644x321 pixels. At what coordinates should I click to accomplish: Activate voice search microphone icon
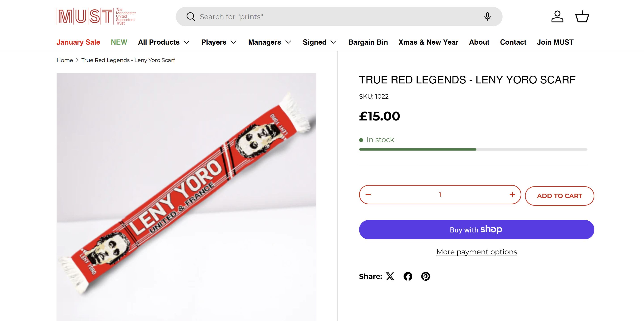coord(487,17)
